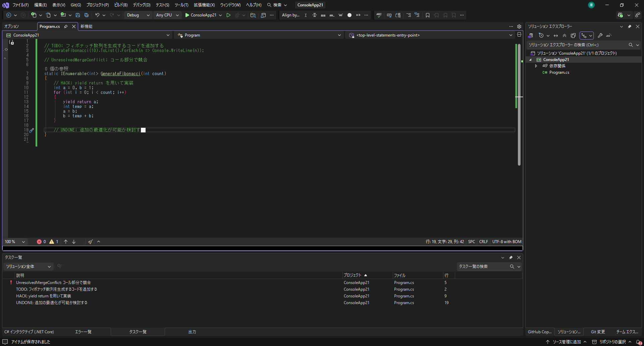644x346 pixels.
Task: Select Program.cs in Solution Explorer
Action: pyautogui.click(x=559, y=72)
